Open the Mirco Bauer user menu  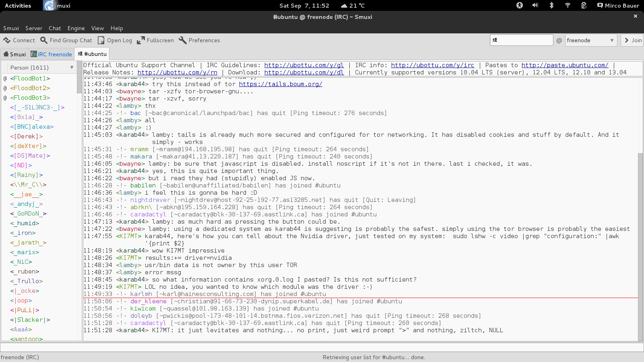click(618, 6)
